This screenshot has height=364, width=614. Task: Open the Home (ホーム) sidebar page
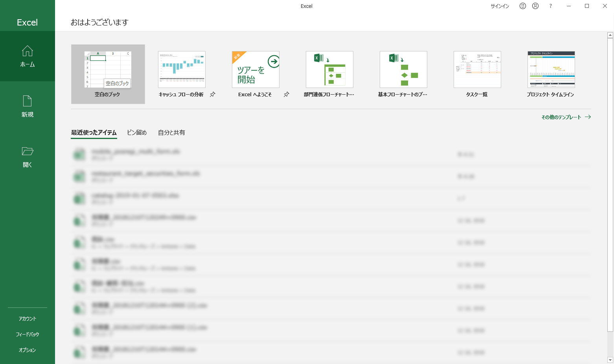(28, 56)
